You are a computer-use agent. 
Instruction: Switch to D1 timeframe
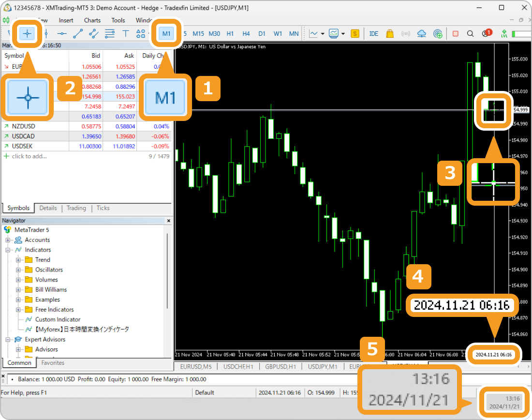[262, 33]
